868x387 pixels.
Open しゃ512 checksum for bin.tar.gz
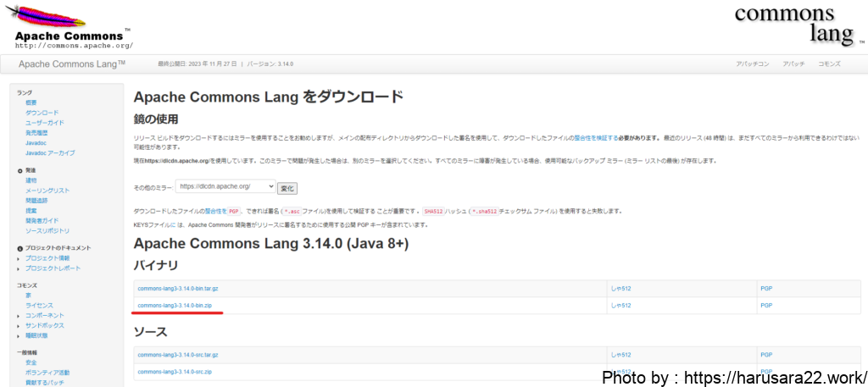click(620, 289)
